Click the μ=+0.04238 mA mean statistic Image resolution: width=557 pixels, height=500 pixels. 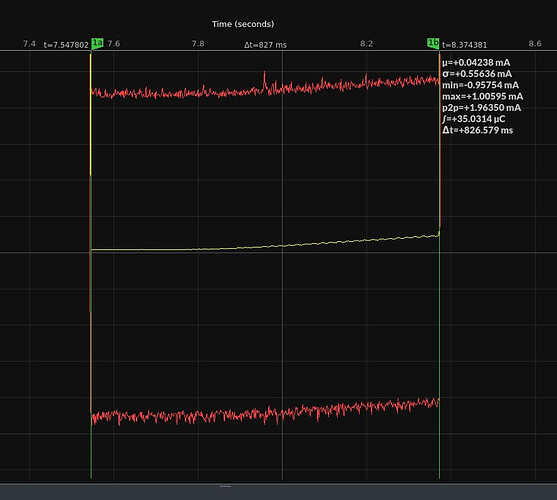(476, 62)
